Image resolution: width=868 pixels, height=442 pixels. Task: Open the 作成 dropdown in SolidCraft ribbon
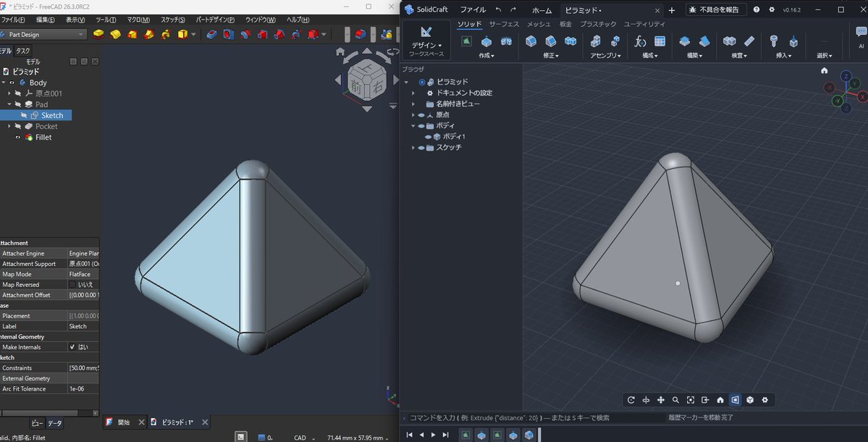486,55
